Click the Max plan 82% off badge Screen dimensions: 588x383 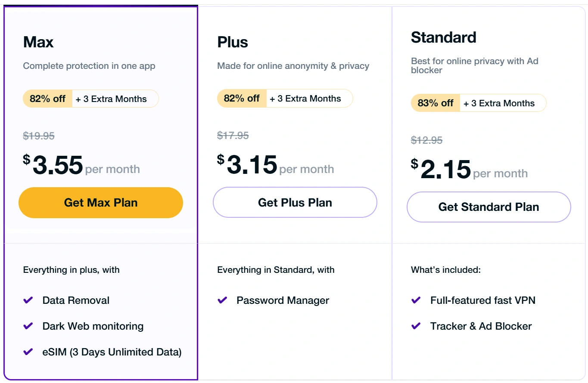point(47,99)
